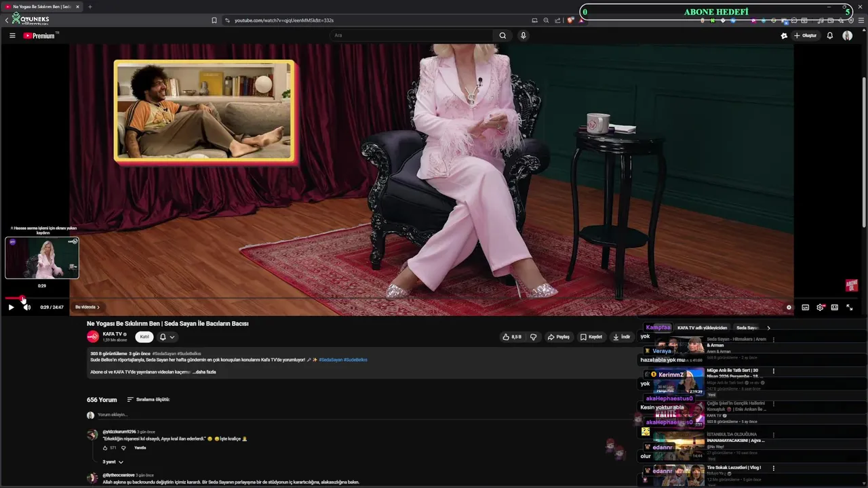The image size is (868, 488).
Task: Like the comment with 571 likes
Action: point(106,448)
